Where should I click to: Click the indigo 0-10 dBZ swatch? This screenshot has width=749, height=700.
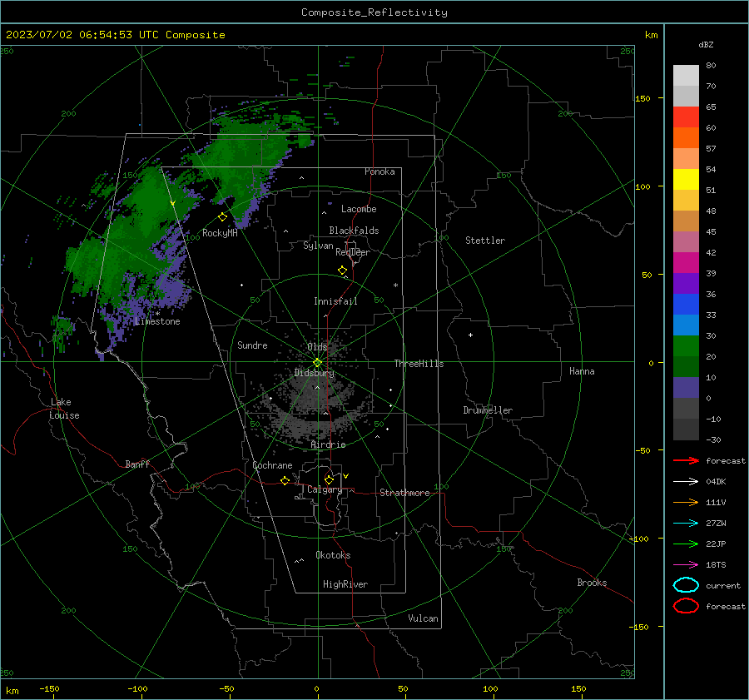click(686, 388)
